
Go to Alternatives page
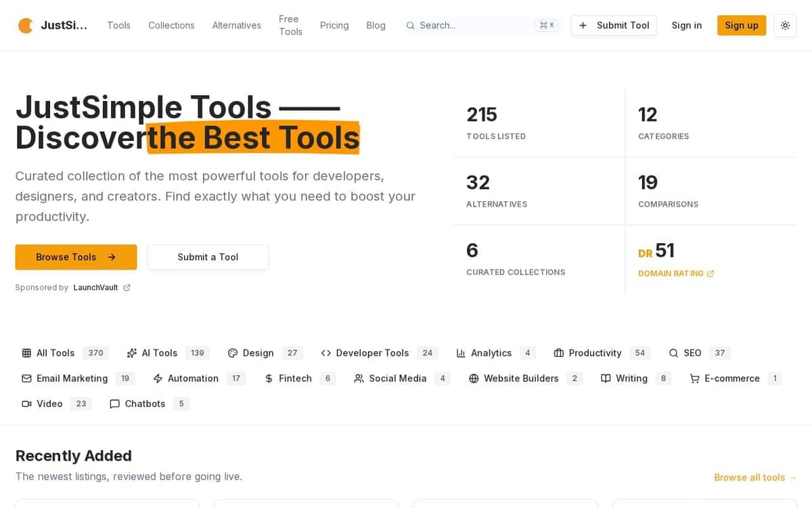237,25
